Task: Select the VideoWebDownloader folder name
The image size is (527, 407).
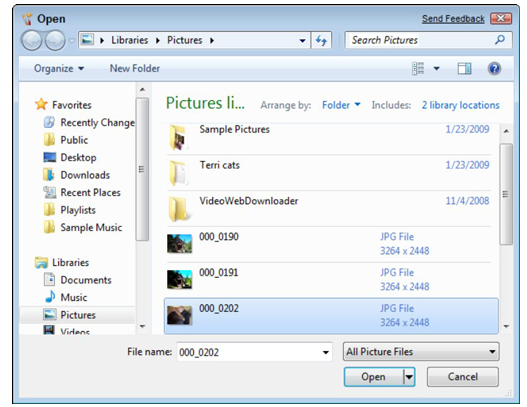Action: [249, 201]
